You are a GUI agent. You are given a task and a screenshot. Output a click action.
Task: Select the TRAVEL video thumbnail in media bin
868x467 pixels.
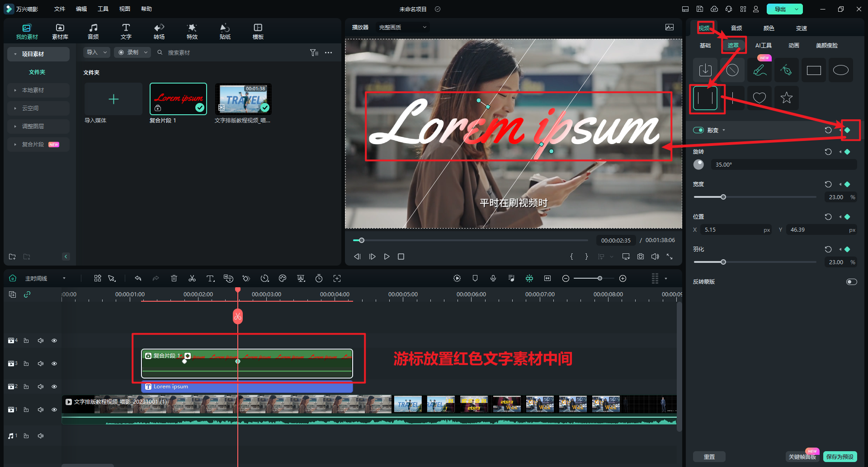(243, 99)
